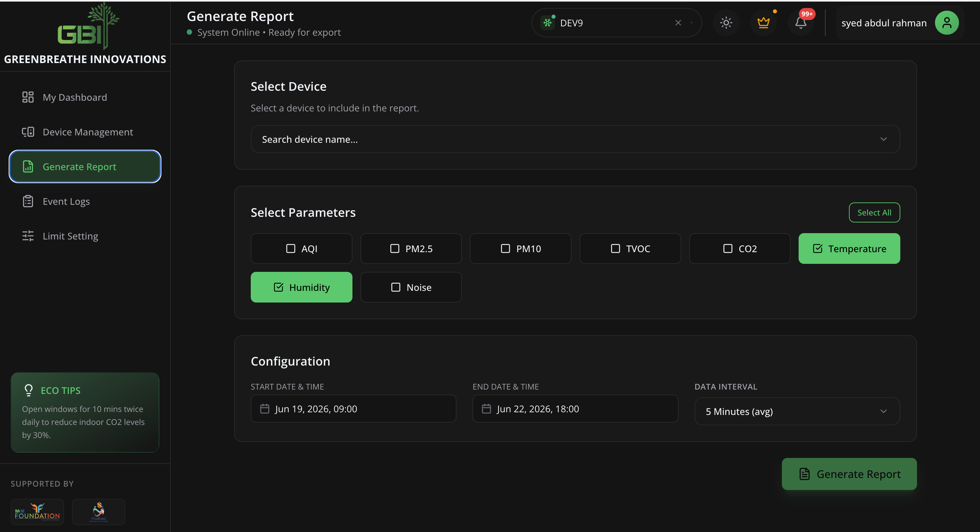Click the document icon on Generate Report button

tap(804, 474)
